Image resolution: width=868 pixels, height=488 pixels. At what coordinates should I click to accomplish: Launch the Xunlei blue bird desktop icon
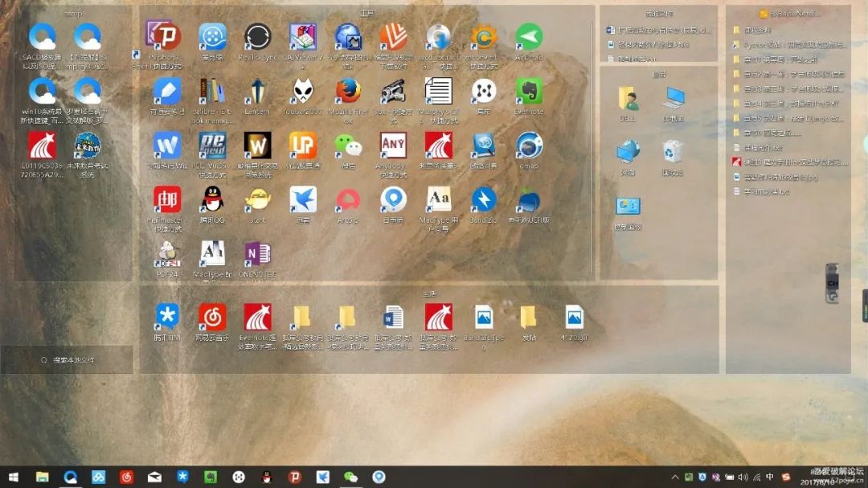303,199
